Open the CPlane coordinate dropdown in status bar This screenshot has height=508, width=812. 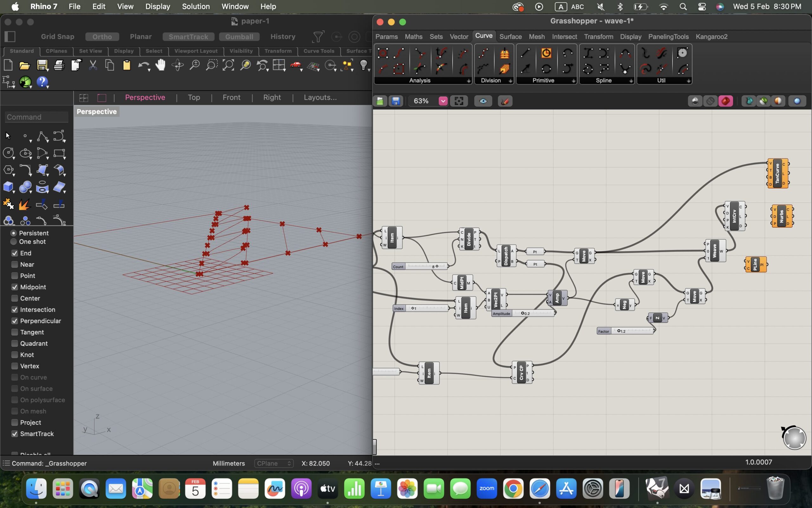click(274, 463)
